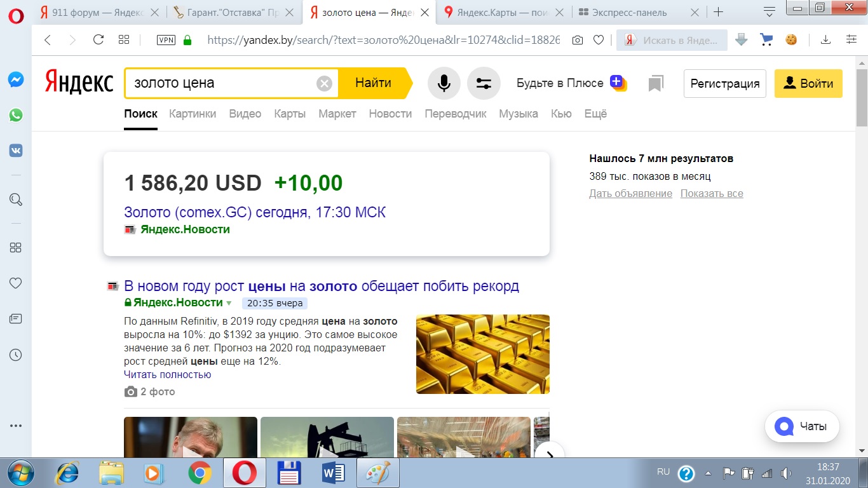Click the cookie extension icon
This screenshot has width=868, height=488.
tap(791, 39)
